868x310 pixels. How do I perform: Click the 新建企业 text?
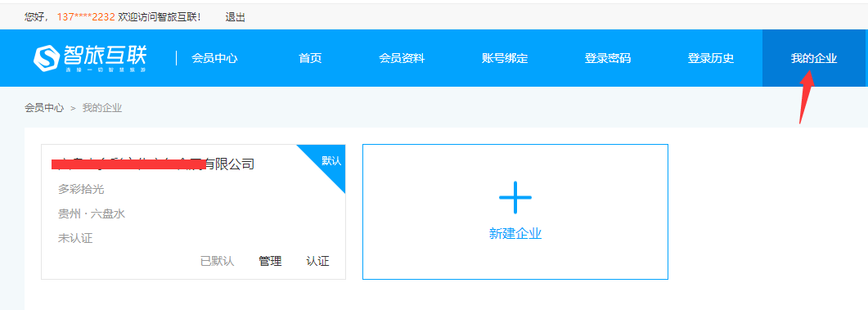(515, 234)
